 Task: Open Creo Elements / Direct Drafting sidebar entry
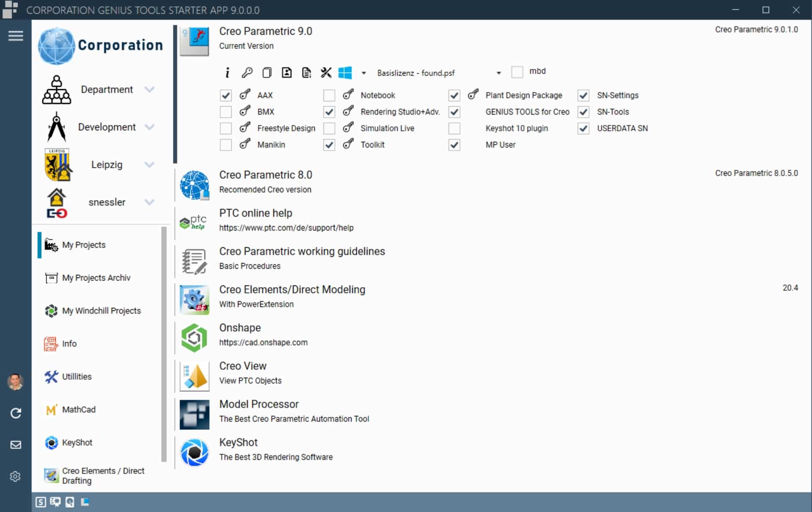(99, 476)
